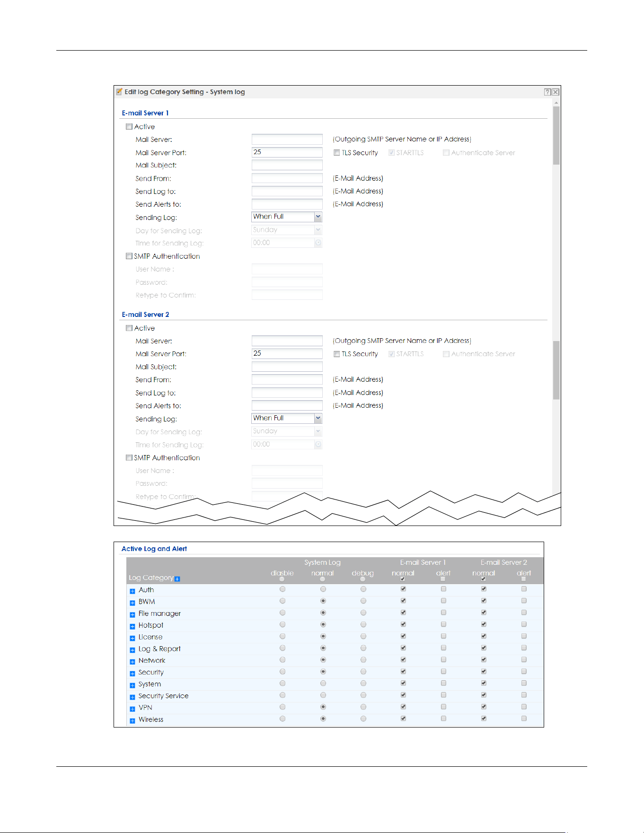Click Mail Subject field of E-mail Server 1

[287, 165]
